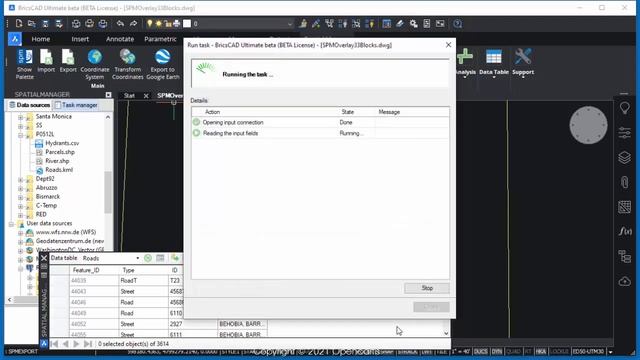Screen dimensions: 640x360
Task: Switch to the Parametric ribbon tab
Action: pos(160,39)
